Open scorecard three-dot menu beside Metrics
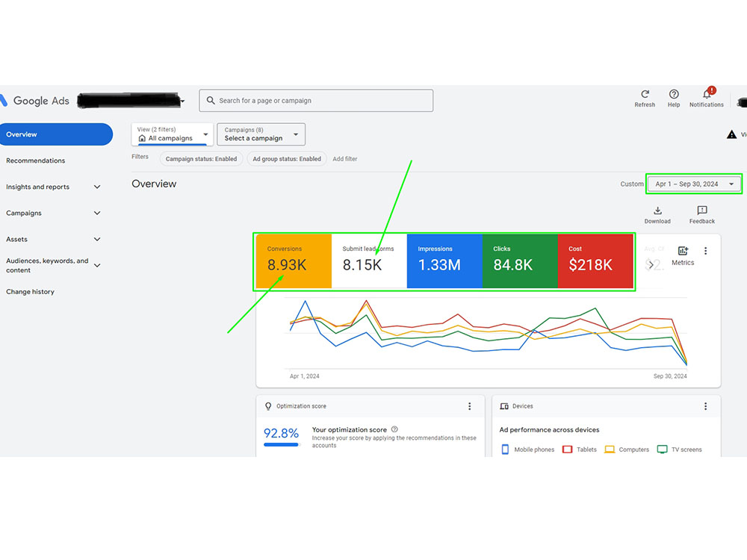This screenshot has width=747, height=560. click(x=706, y=251)
